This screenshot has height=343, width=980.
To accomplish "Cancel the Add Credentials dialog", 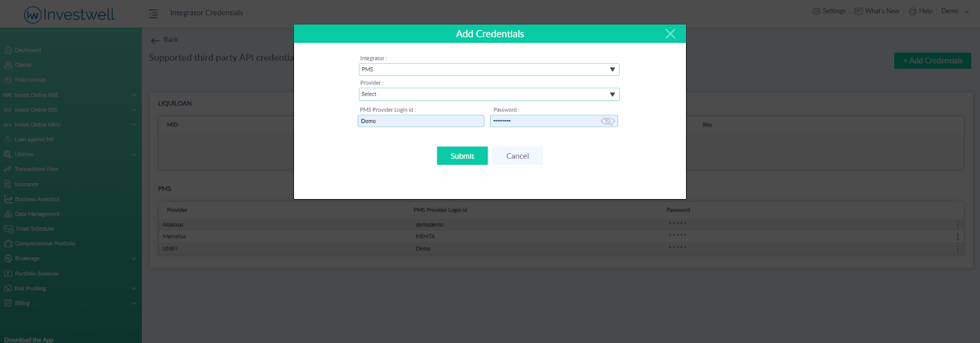I will [x=518, y=156].
